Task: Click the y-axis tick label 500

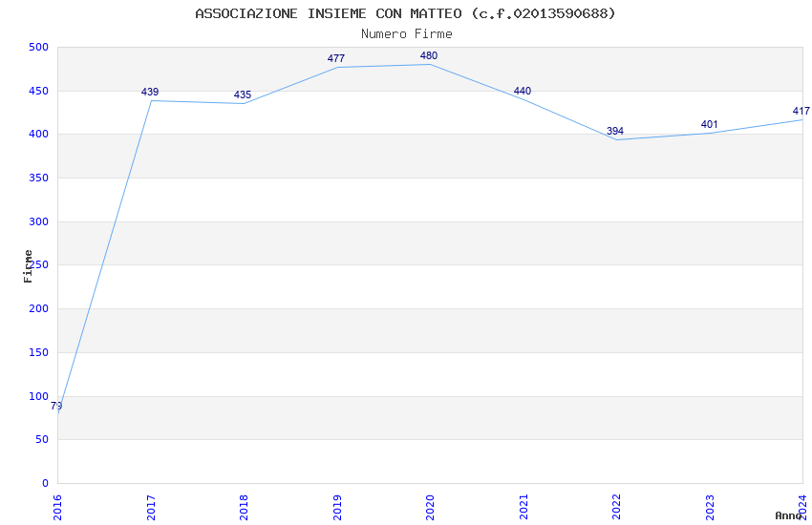Action: point(39,47)
